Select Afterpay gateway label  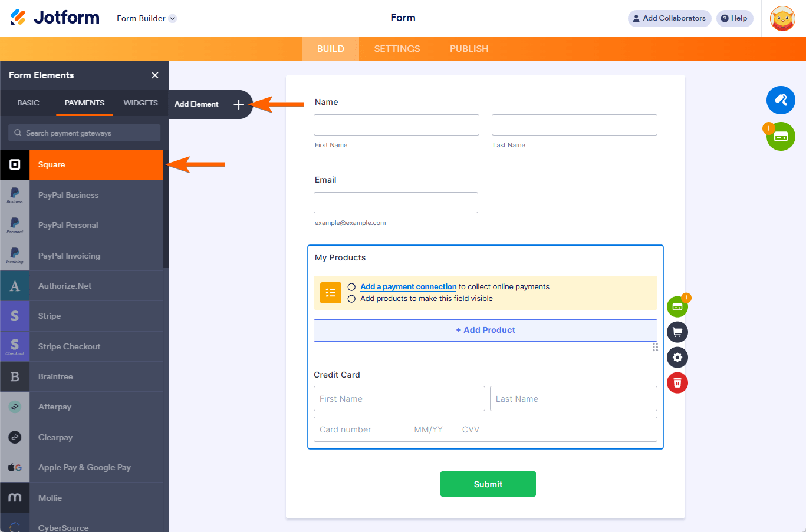55,407
